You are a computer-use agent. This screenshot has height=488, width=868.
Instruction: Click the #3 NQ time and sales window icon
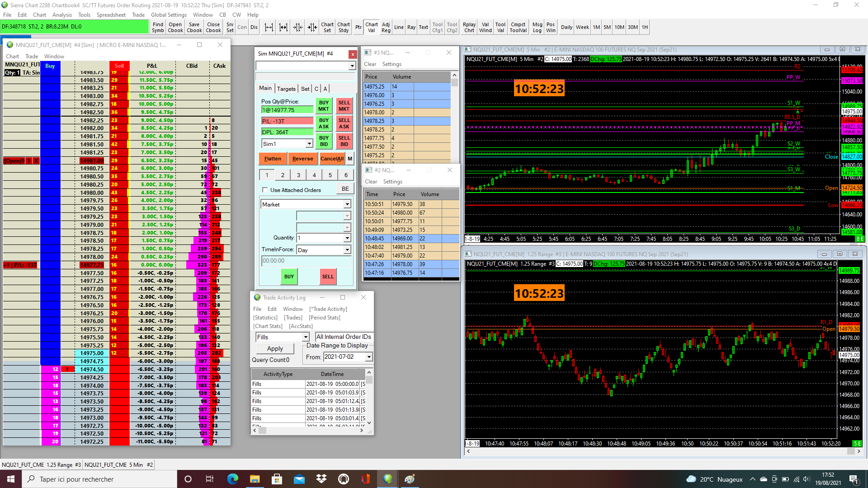368,52
